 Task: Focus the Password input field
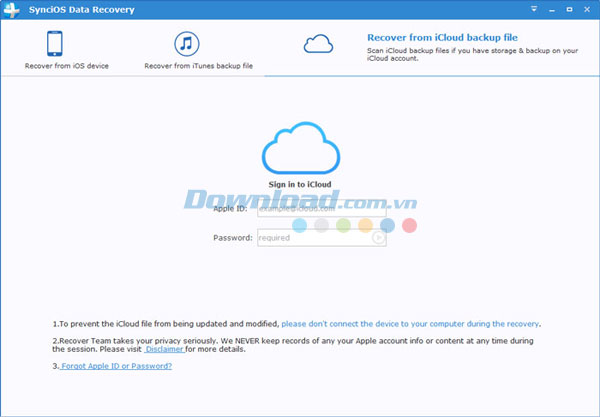tap(322, 238)
